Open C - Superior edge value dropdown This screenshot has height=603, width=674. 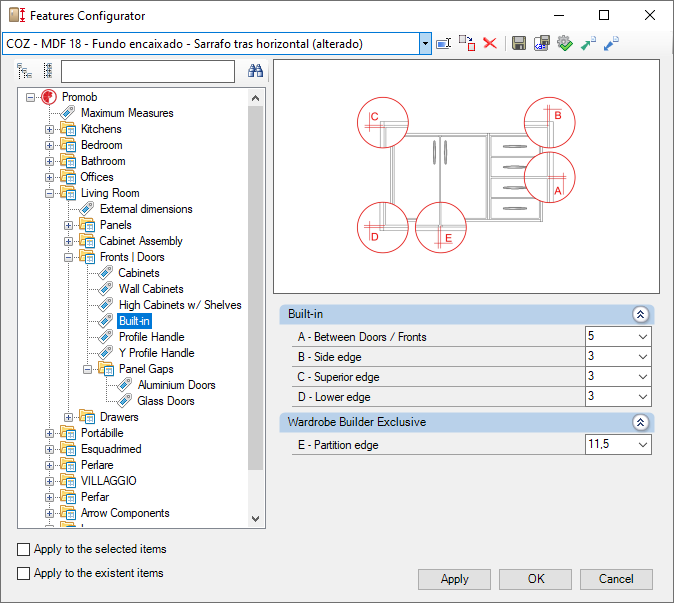[643, 377]
